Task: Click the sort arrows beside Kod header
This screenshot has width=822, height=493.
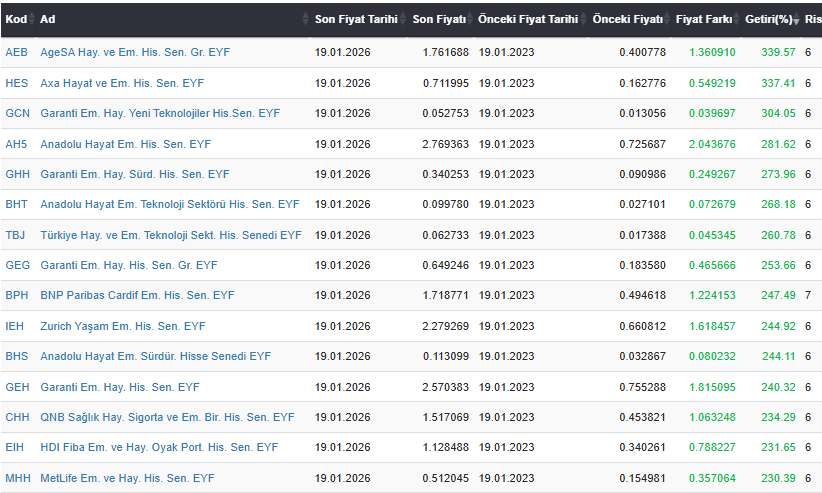Action: point(32,20)
